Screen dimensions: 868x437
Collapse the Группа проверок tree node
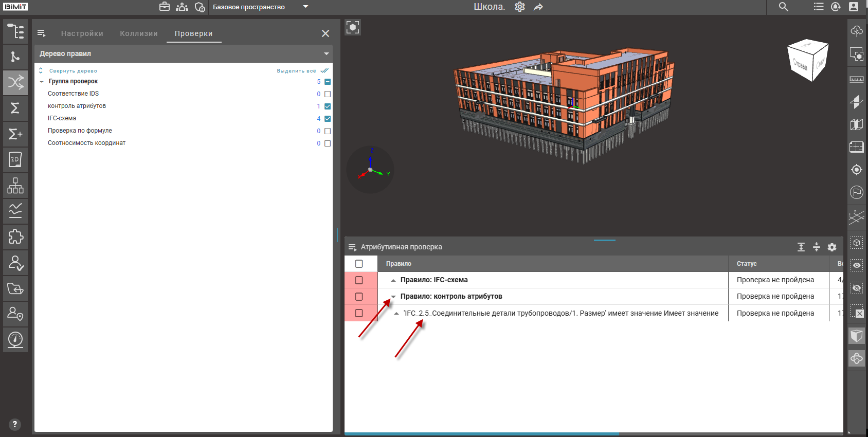click(x=42, y=82)
